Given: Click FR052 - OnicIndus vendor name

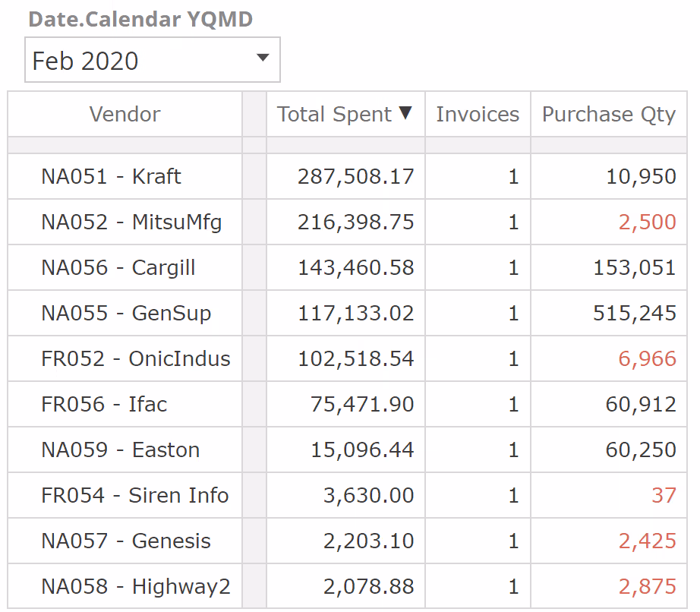Looking at the screenshot, I should (135, 359).
